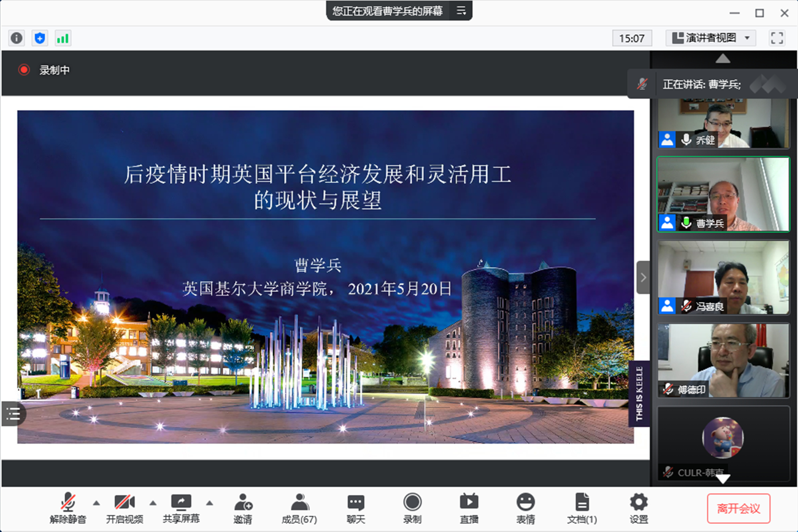Enable camera via 开启视频
The width and height of the screenshot is (798, 532).
124,508
